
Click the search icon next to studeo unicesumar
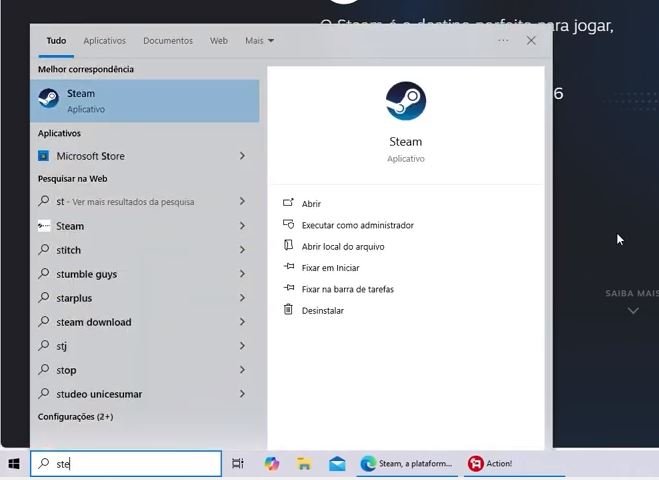click(x=44, y=393)
